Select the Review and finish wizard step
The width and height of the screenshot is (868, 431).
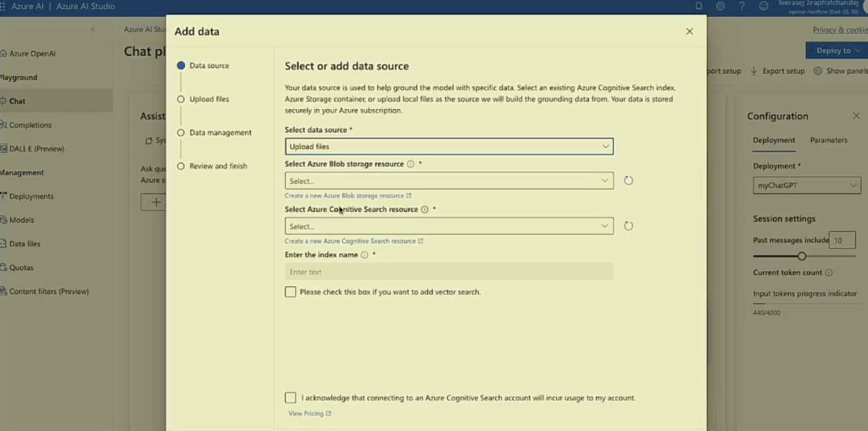coord(212,166)
